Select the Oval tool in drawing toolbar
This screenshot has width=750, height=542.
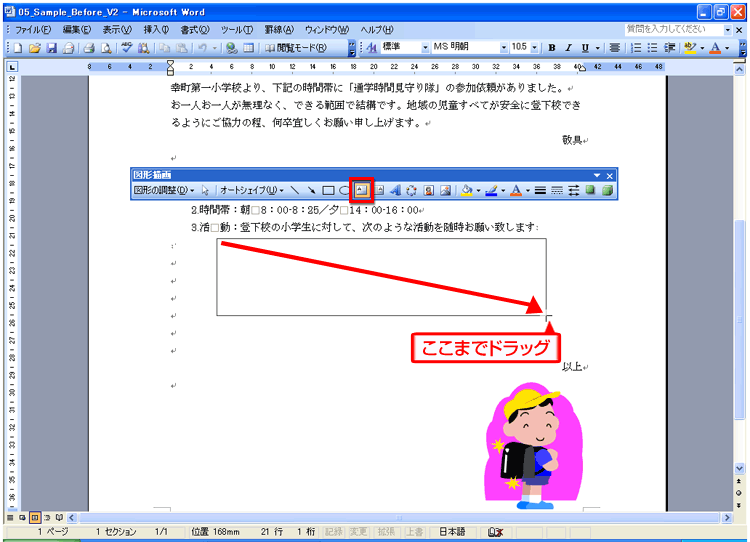pos(344,190)
